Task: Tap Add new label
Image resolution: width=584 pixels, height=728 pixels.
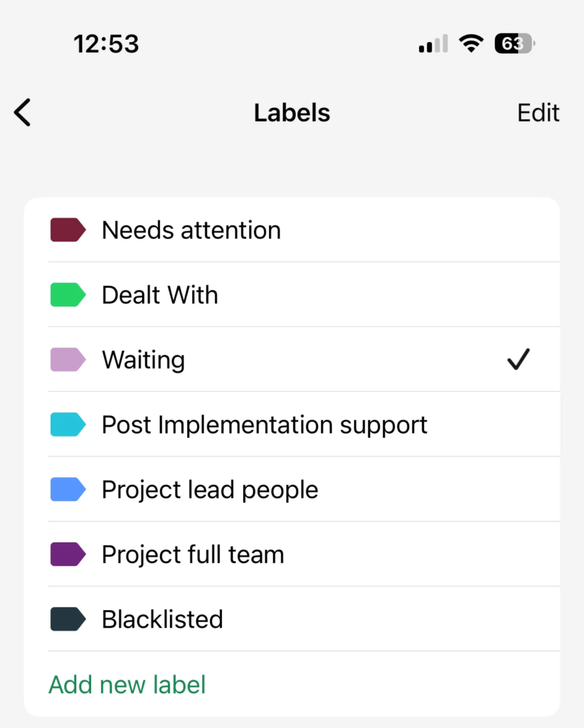Action: (127, 684)
